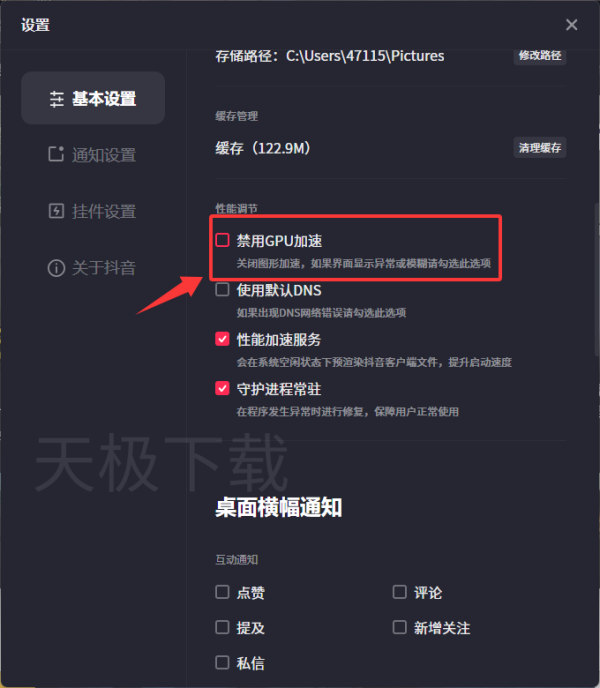Close the 设置 dialog with X
600x688 pixels.
click(571, 25)
